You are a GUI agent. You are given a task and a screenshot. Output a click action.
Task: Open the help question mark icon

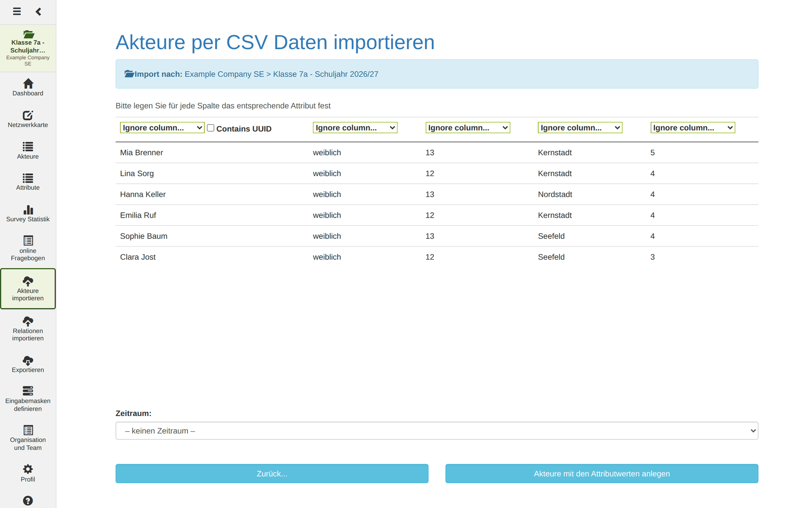click(28, 501)
